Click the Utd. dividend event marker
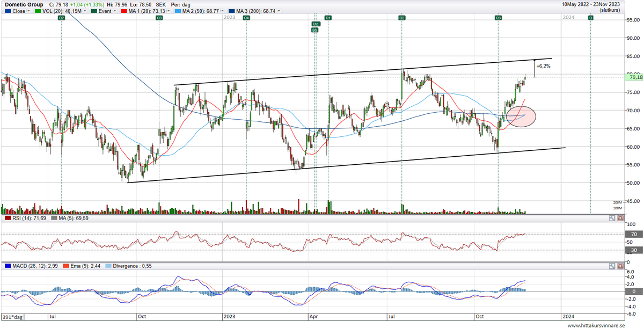This screenshot has height=328, width=644. click(x=316, y=24)
